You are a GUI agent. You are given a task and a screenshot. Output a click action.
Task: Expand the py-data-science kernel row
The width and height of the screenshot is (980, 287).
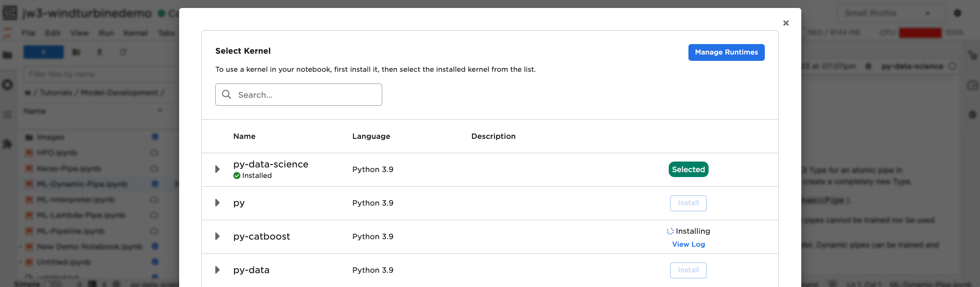pos(217,169)
